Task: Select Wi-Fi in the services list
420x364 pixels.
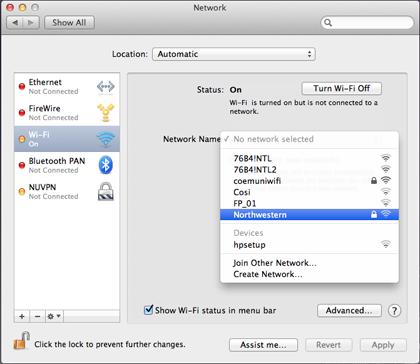Action: tap(67, 139)
